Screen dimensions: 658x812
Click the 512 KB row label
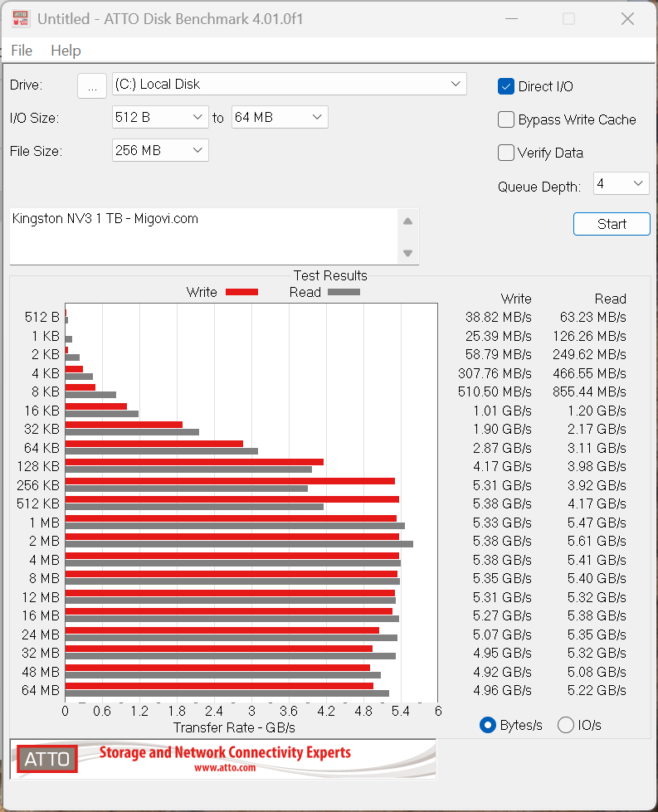pos(38,503)
